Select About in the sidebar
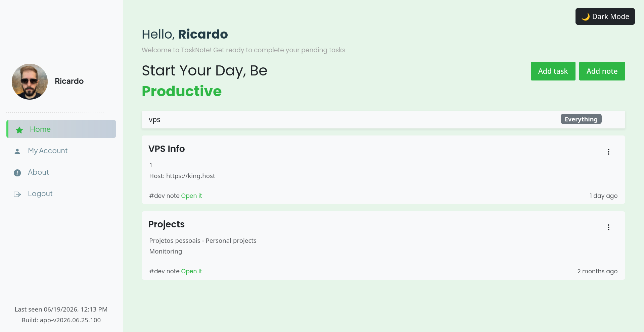The width and height of the screenshot is (644, 332). 38,172
